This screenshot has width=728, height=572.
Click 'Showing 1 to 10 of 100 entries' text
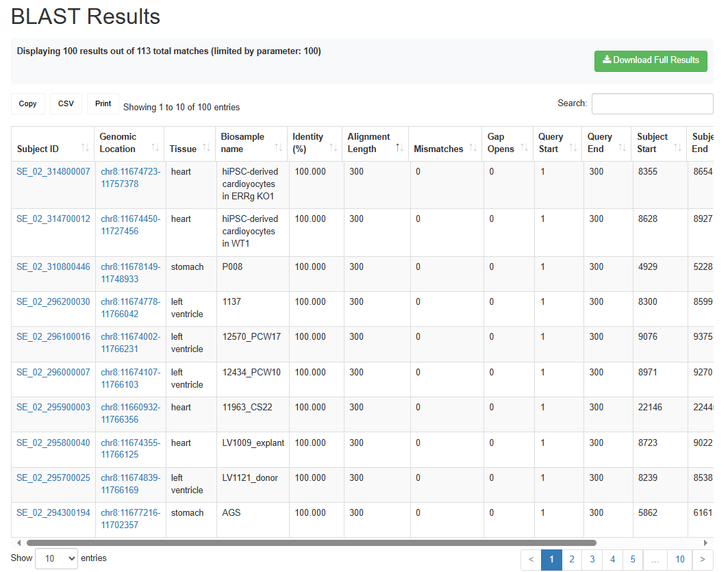click(181, 108)
